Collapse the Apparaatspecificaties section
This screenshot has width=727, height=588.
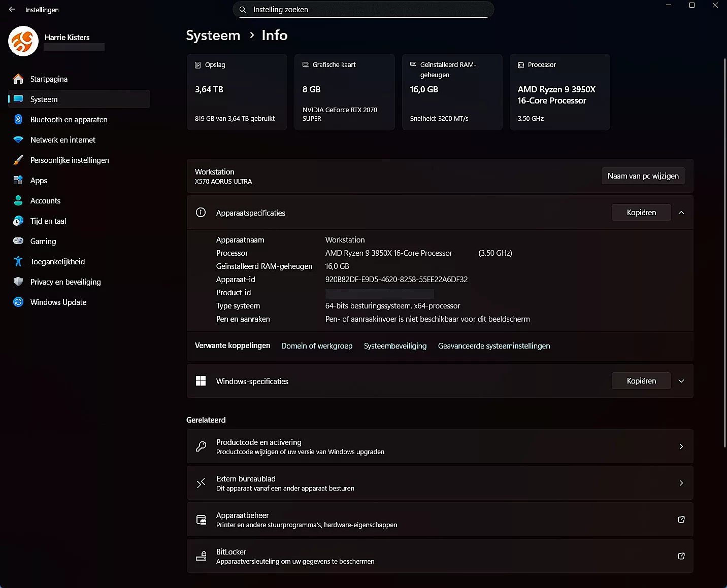pyautogui.click(x=681, y=213)
